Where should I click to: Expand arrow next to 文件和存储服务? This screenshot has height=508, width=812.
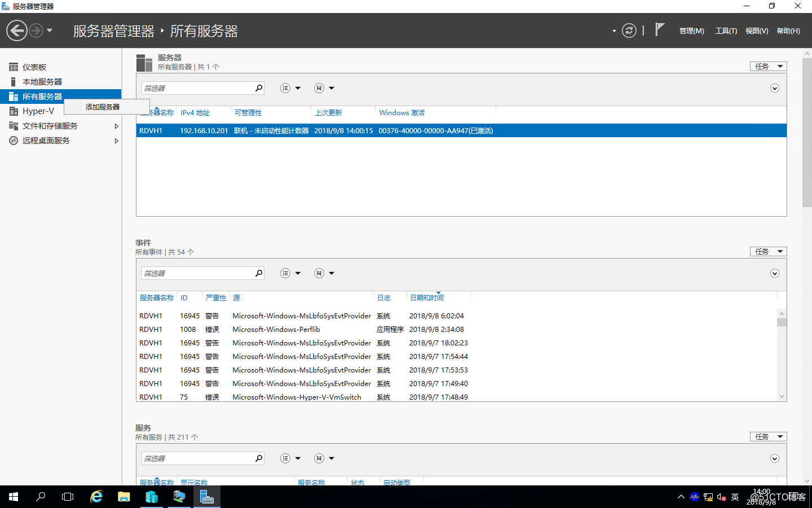[x=116, y=126]
